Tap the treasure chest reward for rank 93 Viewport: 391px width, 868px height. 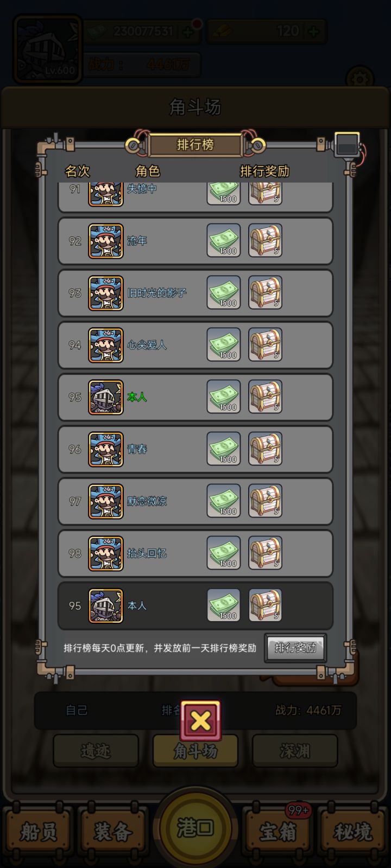tap(265, 293)
